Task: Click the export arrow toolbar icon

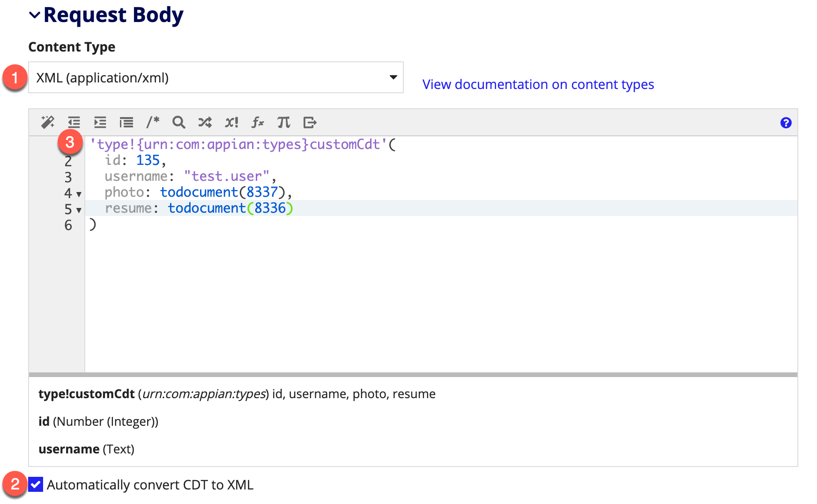Action: (310, 122)
